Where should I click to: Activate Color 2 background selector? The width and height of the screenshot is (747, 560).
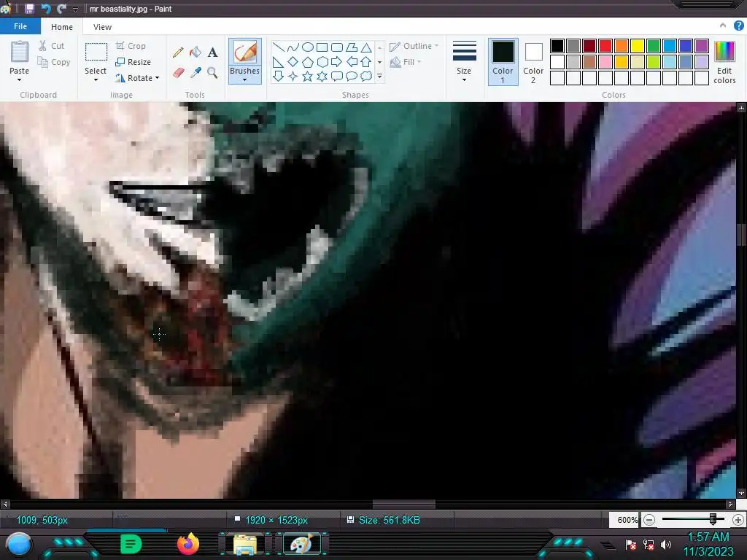point(533,62)
